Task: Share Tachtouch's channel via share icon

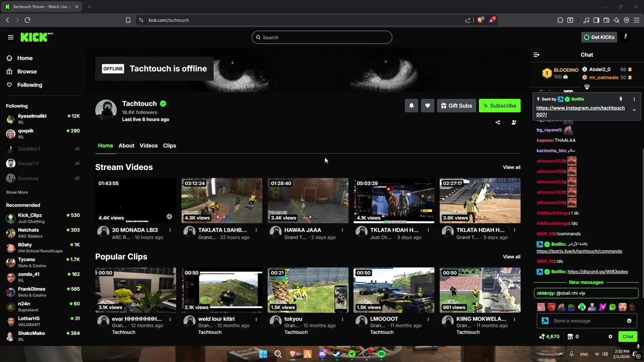Action: (498, 122)
